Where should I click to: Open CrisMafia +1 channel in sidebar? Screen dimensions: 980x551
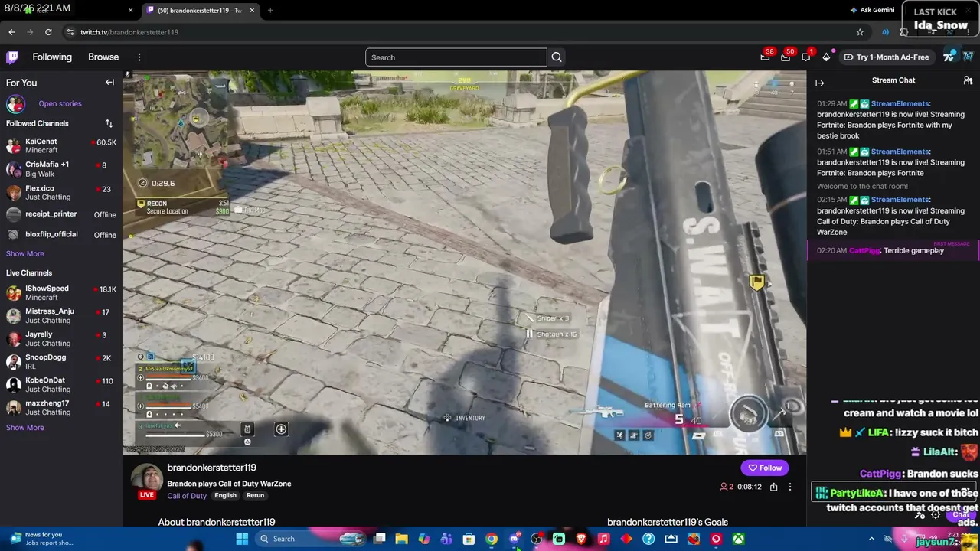coord(61,169)
